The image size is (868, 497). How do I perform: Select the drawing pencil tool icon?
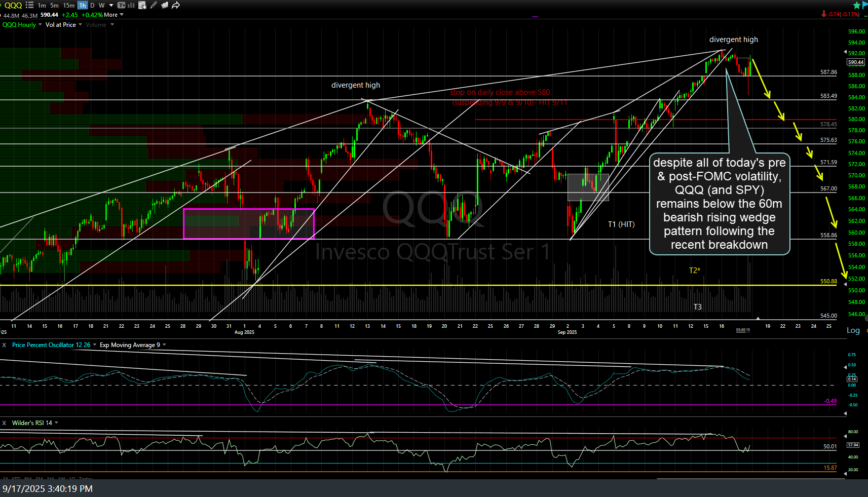(154, 5)
